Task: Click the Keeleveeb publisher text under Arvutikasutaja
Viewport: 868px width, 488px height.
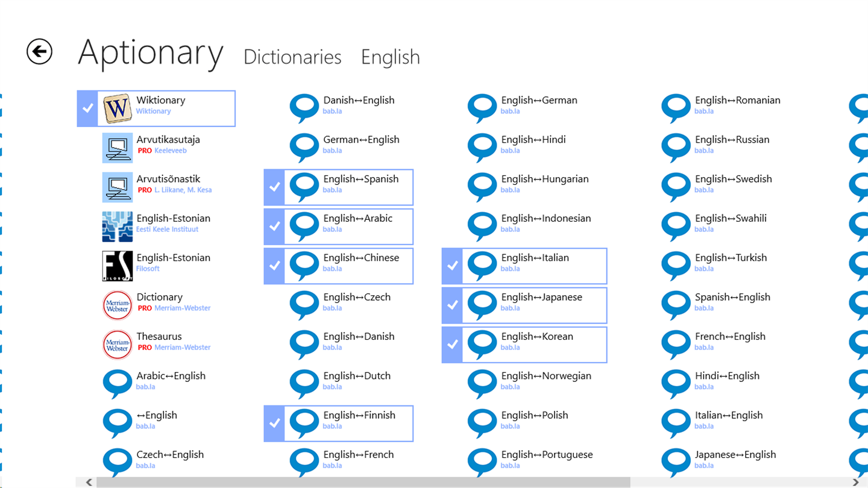Action: (171, 151)
